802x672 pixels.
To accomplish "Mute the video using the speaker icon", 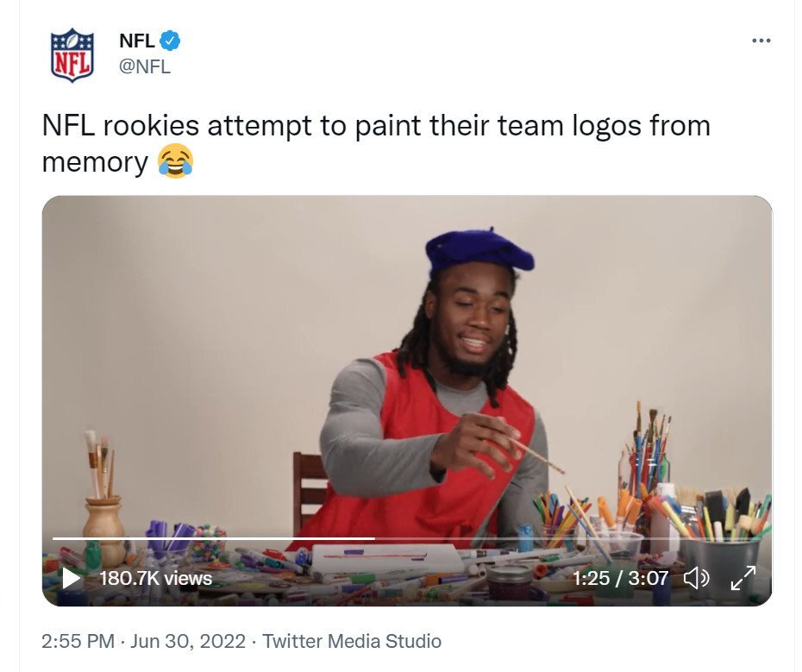I will [x=696, y=578].
